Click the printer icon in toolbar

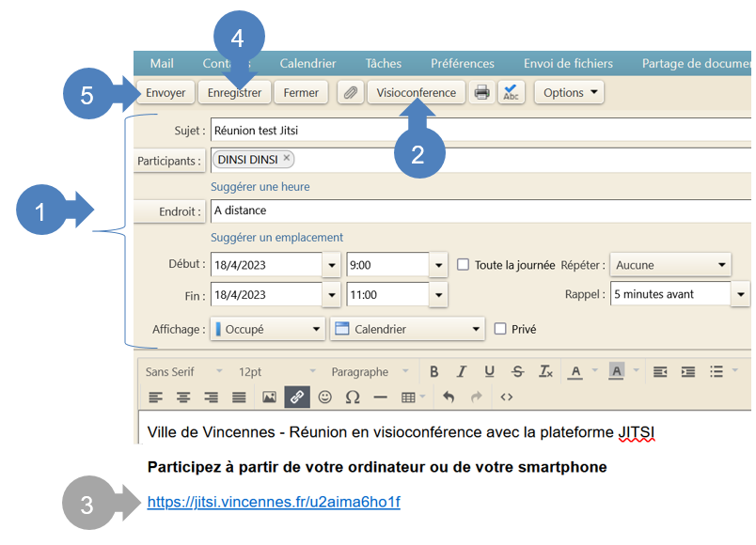pos(481,92)
